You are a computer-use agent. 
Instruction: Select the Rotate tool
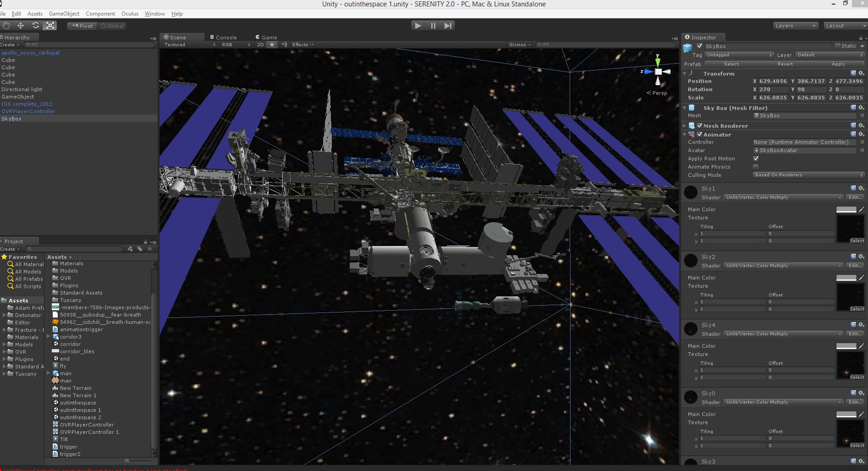[36, 26]
